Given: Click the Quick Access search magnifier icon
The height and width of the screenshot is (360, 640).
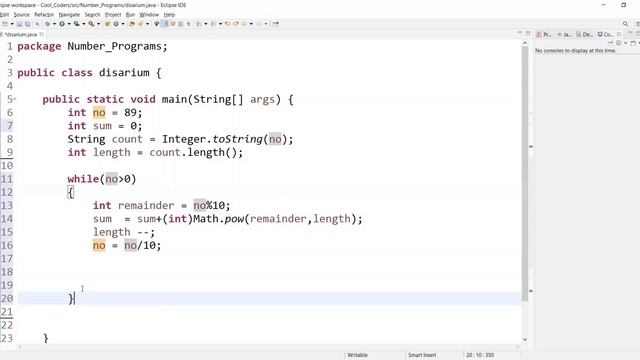Looking at the screenshot, I should click(x=625, y=24).
